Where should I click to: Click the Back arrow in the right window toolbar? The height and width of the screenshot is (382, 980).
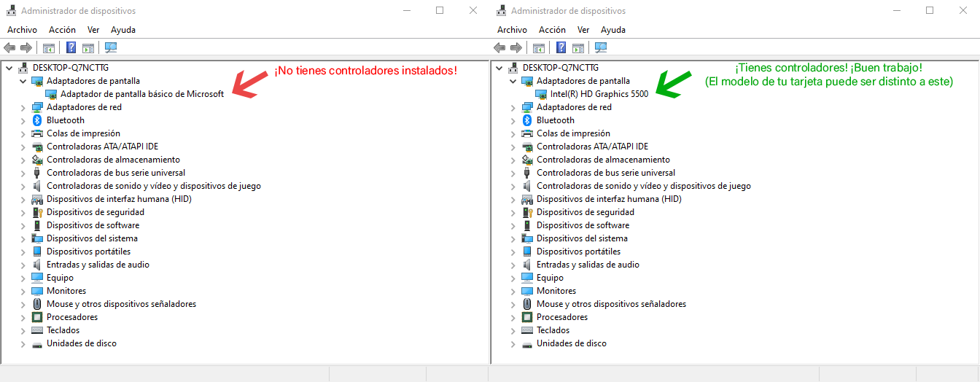499,47
